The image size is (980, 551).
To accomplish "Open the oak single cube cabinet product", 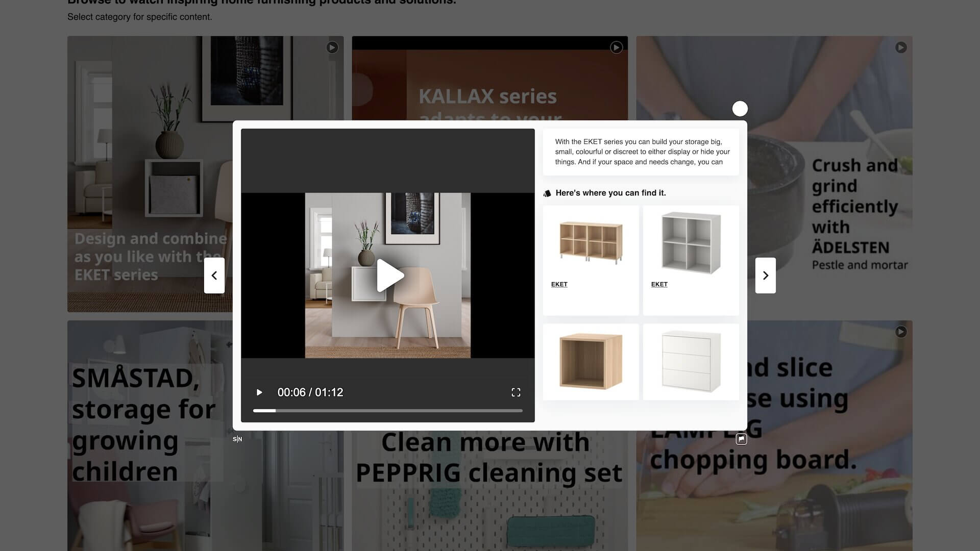I will 591,362.
